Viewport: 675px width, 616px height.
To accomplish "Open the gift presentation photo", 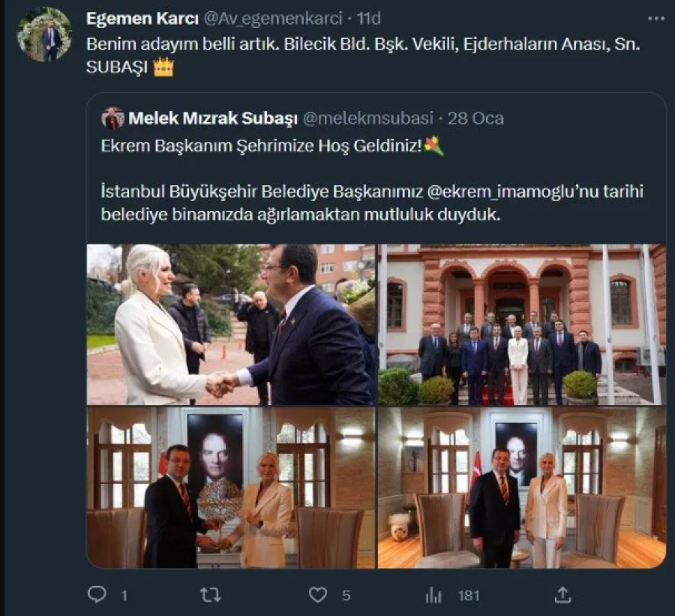I will click(x=231, y=488).
